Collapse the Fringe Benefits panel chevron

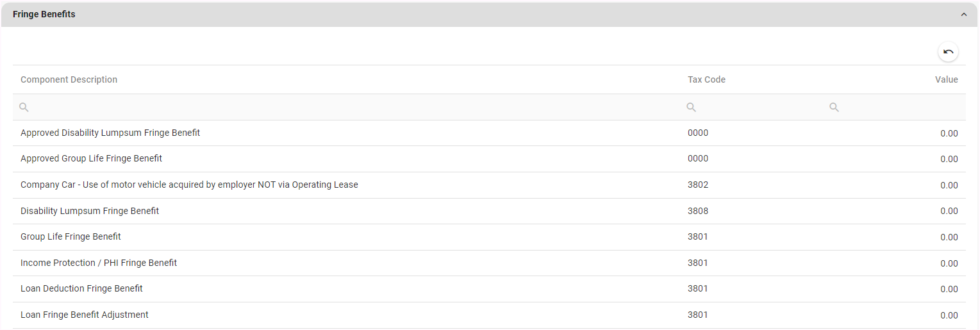[x=963, y=15]
